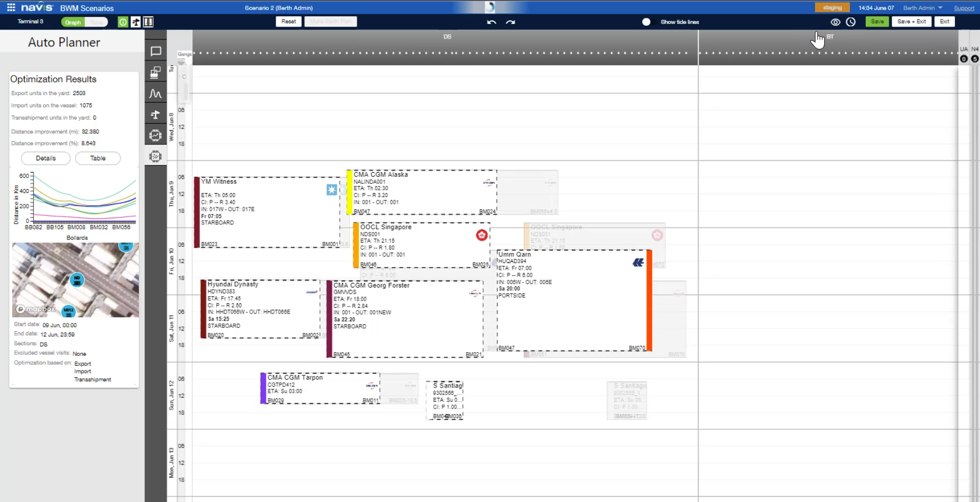The width and height of the screenshot is (980, 502).
Task: Click the Mapbox map thumbnail in the results panel
Action: pos(75,280)
